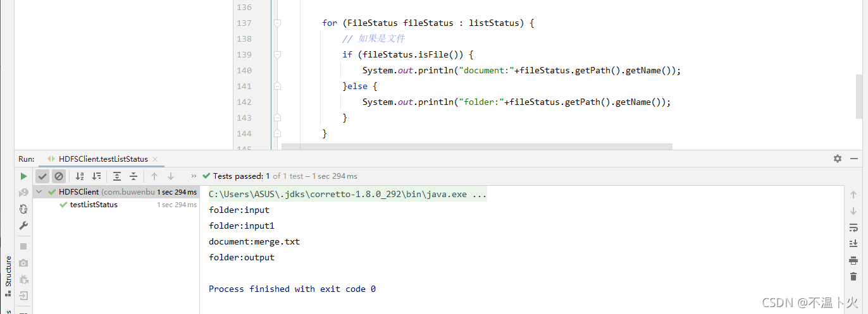Go to next failed test arrow

pos(171,176)
